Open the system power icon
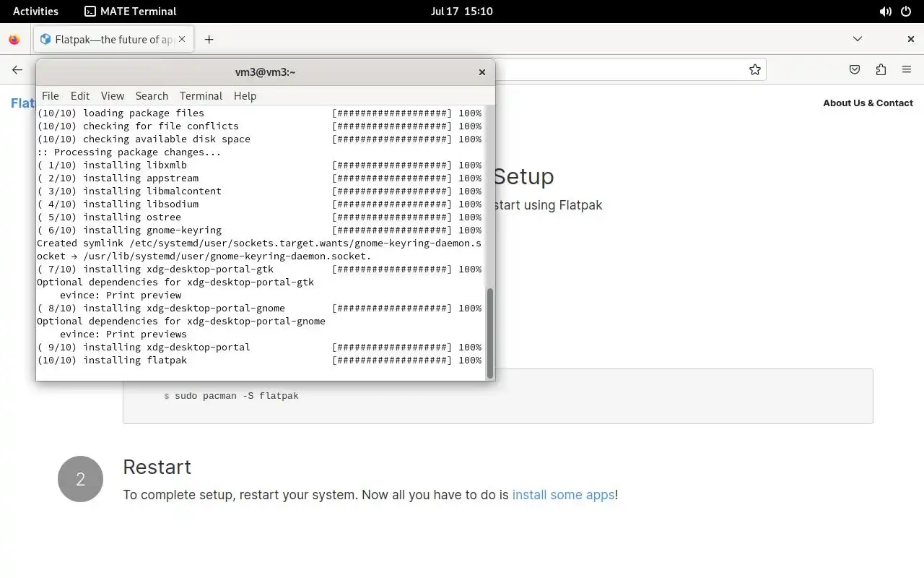The height and width of the screenshot is (578, 924). [x=907, y=11]
